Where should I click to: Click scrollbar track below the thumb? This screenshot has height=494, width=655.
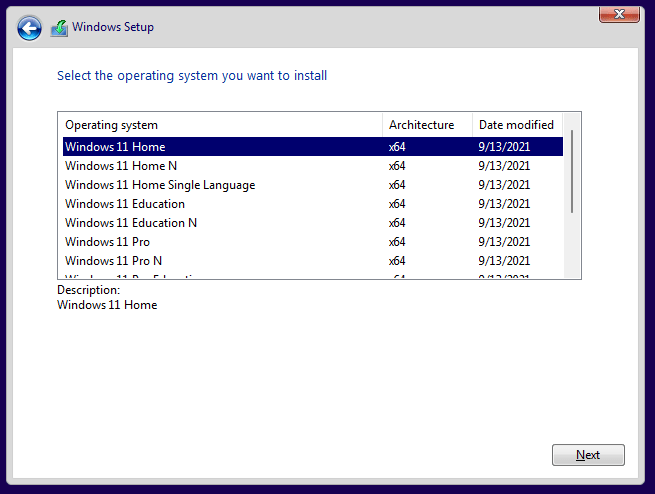click(572, 245)
